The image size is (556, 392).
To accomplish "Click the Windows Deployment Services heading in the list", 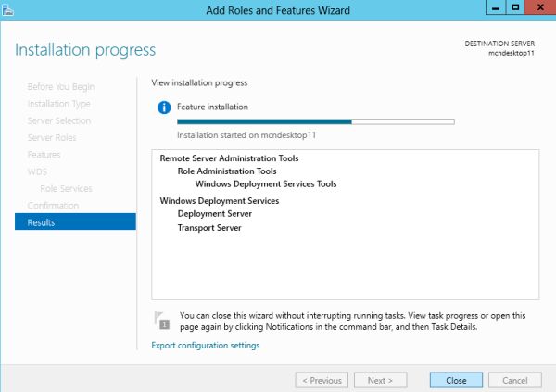I will (219, 201).
